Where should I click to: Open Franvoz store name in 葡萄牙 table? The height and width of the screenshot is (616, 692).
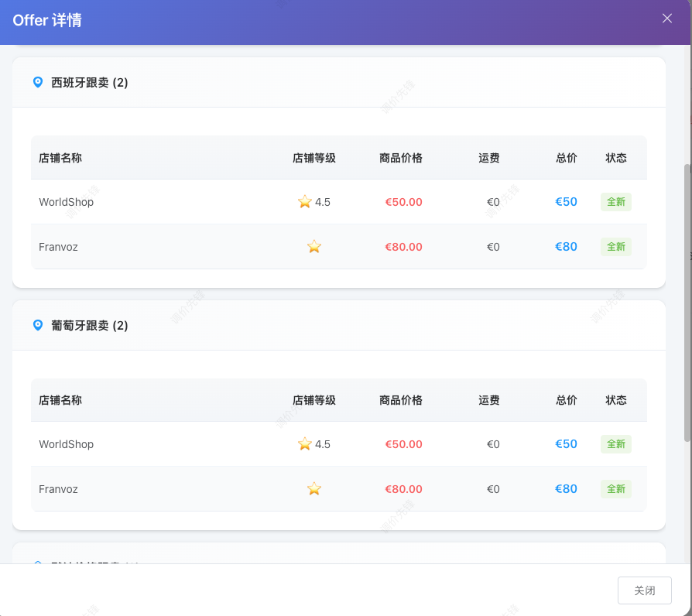[59, 489]
